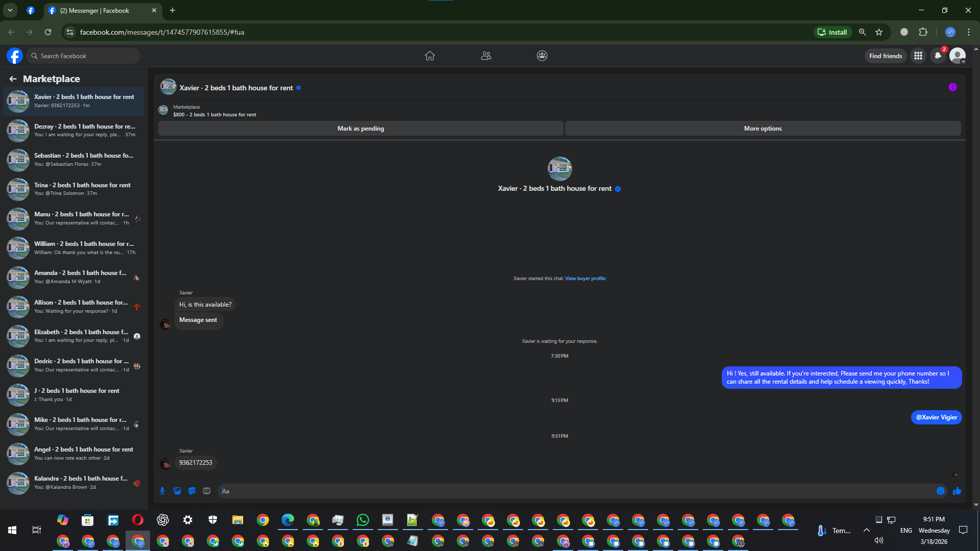Image resolution: width=980 pixels, height=551 pixels.
Task: Go to Facebook Home icon
Action: click(x=430, y=56)
